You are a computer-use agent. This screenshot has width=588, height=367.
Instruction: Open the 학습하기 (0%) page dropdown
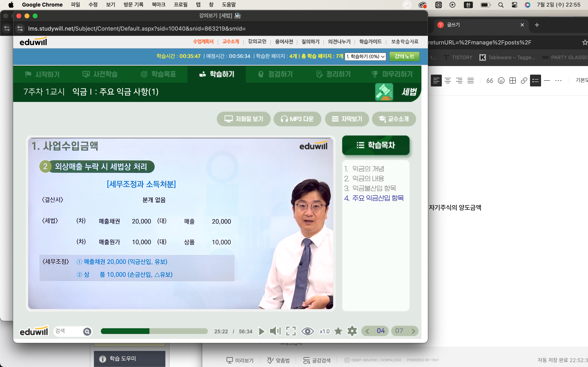click(365, 56)
